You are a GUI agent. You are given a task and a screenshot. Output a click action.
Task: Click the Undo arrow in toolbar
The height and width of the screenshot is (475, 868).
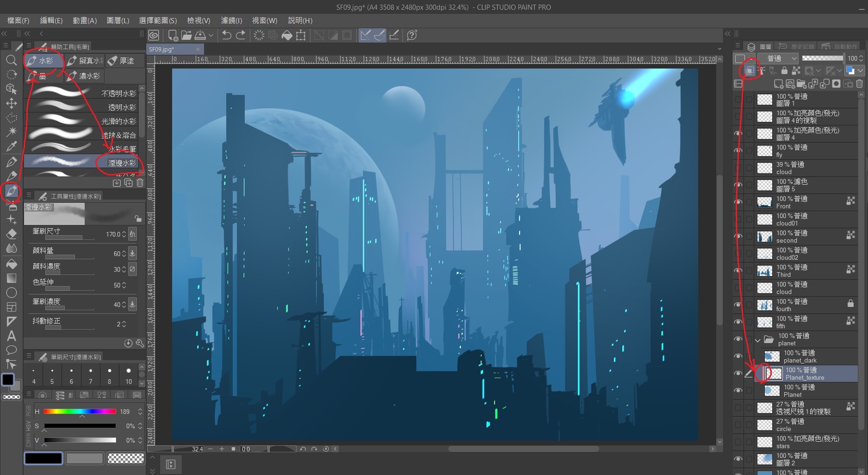(x=226, y=35)
